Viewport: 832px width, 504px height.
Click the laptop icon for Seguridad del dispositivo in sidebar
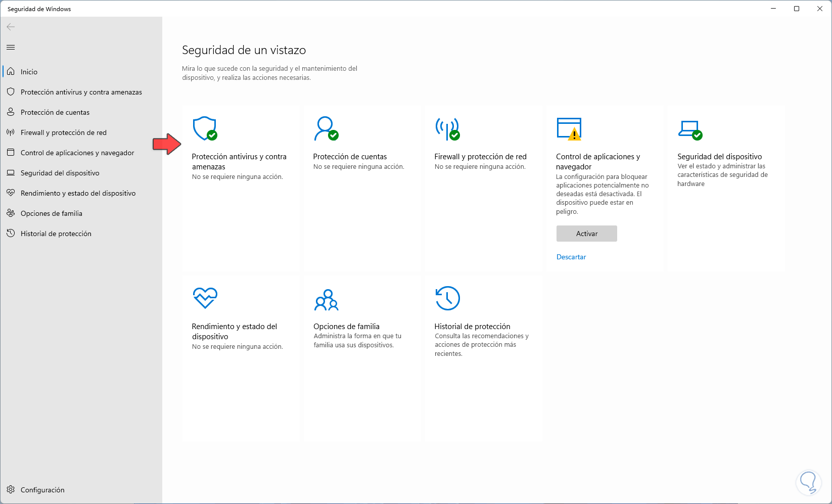coord(11,172)
